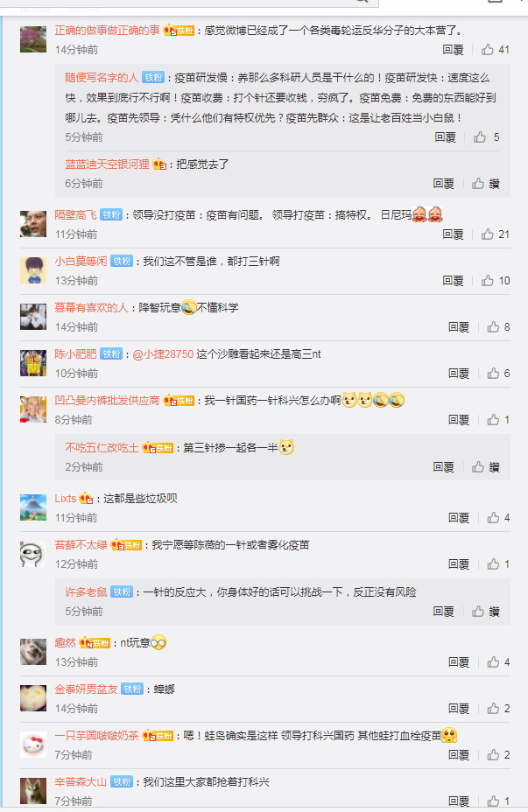Image resolution: width=528 pixels, height=812 pixels.
Task: Click 回覆 on 许多老鼠's reply
Action: (x=444, y=612)
